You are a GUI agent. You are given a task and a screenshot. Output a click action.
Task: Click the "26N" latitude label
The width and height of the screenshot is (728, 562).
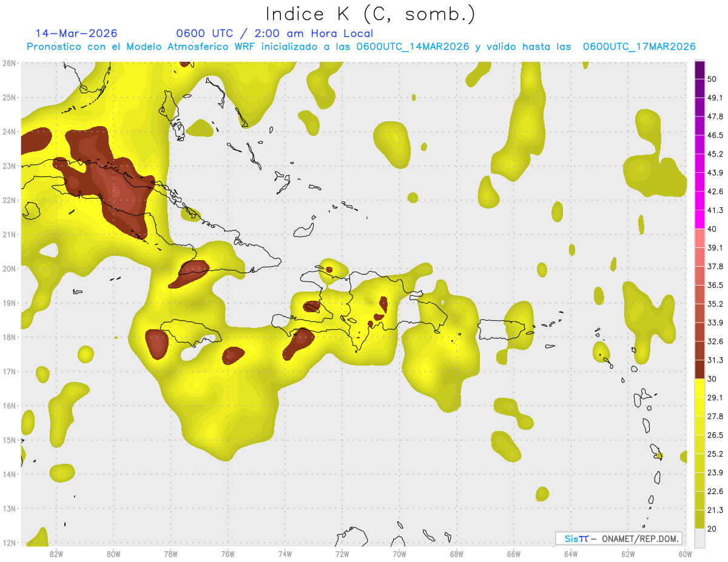click(8, 63)
